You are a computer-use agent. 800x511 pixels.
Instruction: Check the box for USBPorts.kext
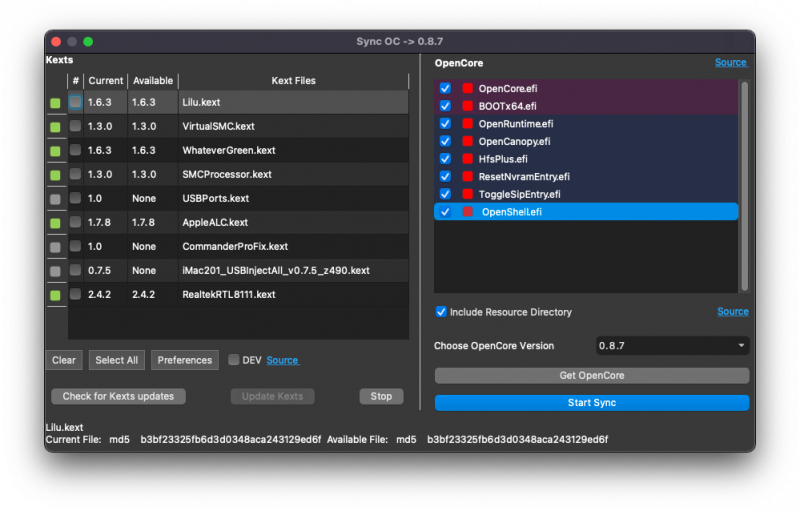[x=75, y=198]
